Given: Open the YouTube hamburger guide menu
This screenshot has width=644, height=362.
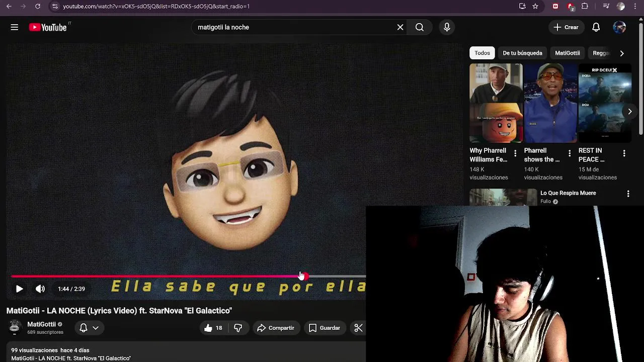Looking at the screenshot, I should pyautogui.click(x=15, y=27).
